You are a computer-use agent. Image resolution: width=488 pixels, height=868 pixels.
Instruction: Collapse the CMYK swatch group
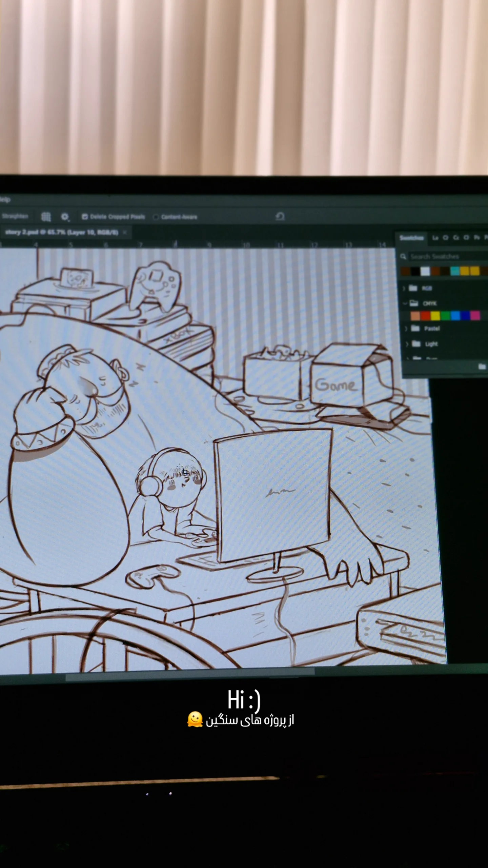(x=405, y=303)
